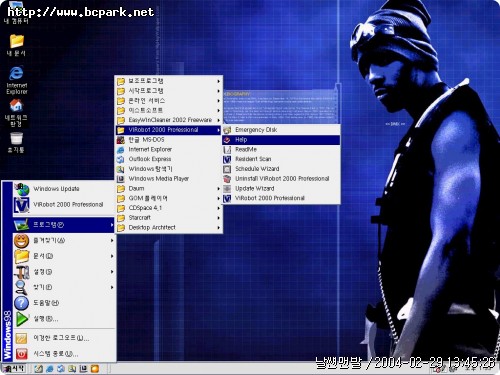
Task: Launch Windows Media Player from Programs menu
Action: pyautogui.click(x=169, y=179)
